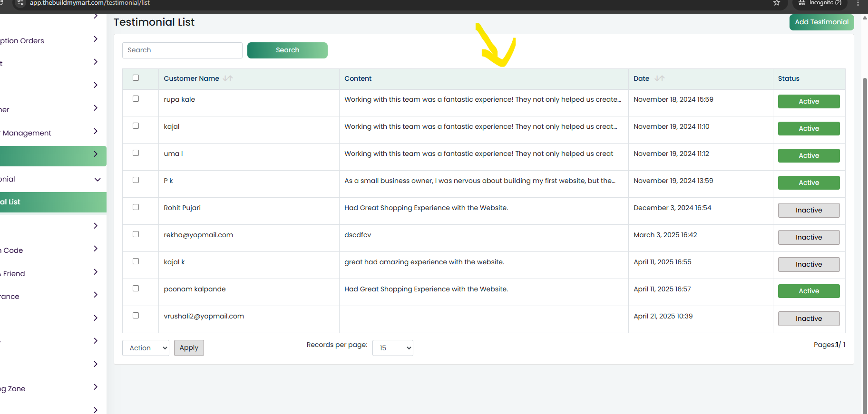Click the 'March 3, 2025 16:42' date cell

[665, 235]
